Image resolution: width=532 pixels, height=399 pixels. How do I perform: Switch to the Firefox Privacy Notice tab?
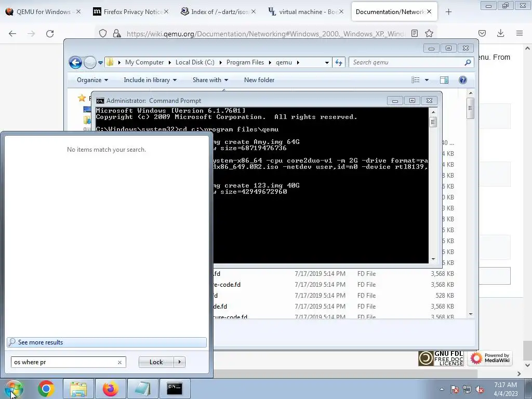click(x=130, y=11)
